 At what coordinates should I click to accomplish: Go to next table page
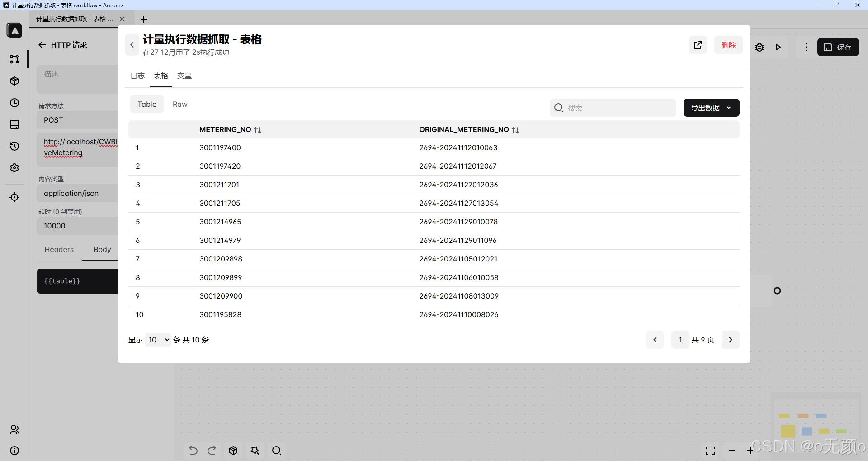(731, 340)
